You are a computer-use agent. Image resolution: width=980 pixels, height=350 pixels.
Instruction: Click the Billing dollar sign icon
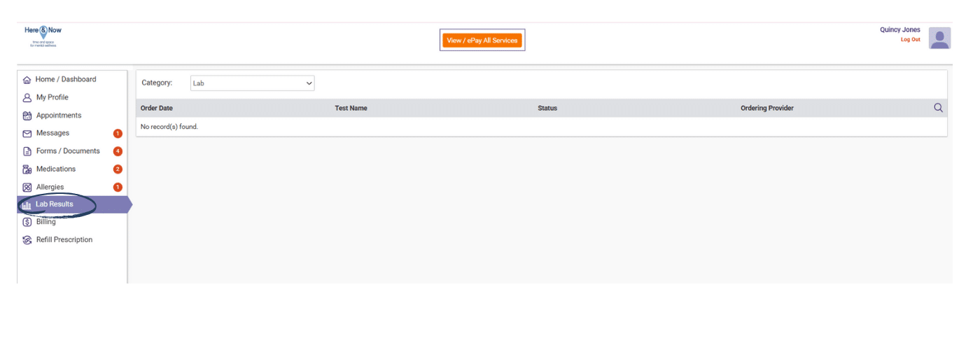tap(27, 223)
